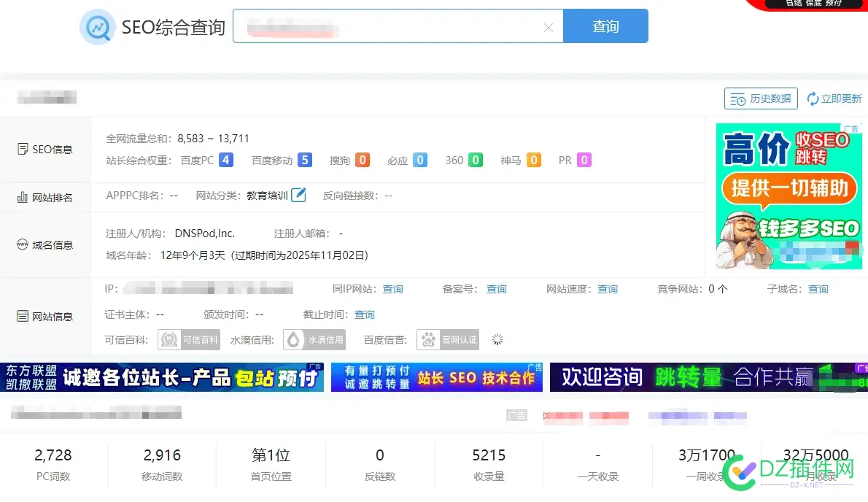Open 同IP网站 查询 link
The width and height of the screenshot is (868, 502).
tap(392, 288)
